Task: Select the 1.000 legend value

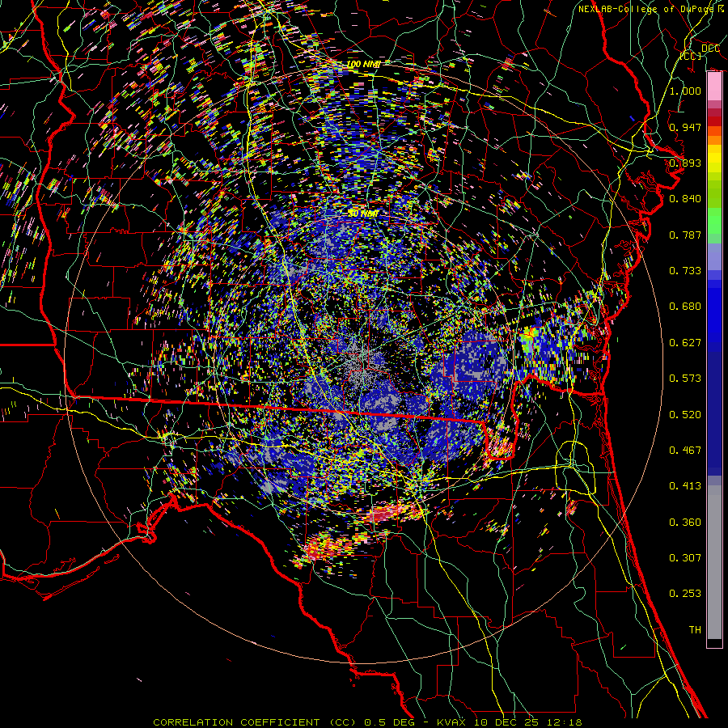Action: pyautogui.click(x=685, y=91)
